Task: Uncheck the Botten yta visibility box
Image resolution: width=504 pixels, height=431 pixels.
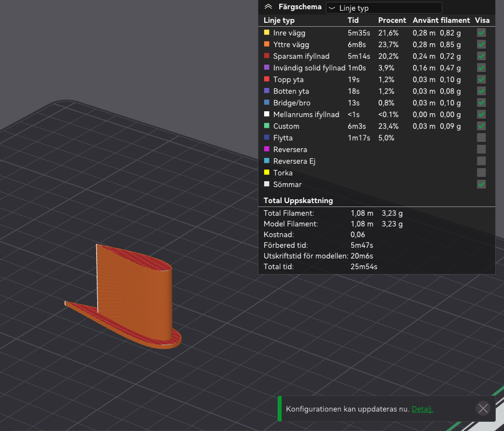Action: point(481,91)
